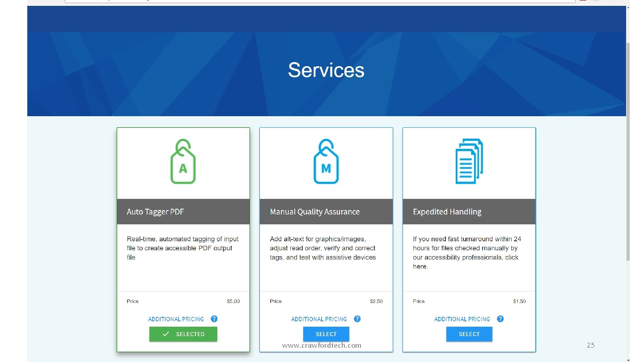Click the SELECT button on Manual Quality Assurance
This screenshot has width=644, height=362.
326,334
